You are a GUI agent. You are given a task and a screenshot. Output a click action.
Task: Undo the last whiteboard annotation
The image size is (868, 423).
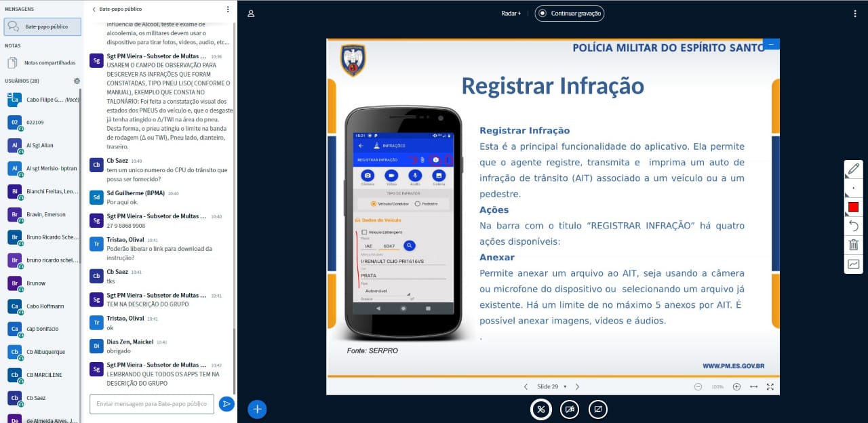pos(853,226)
